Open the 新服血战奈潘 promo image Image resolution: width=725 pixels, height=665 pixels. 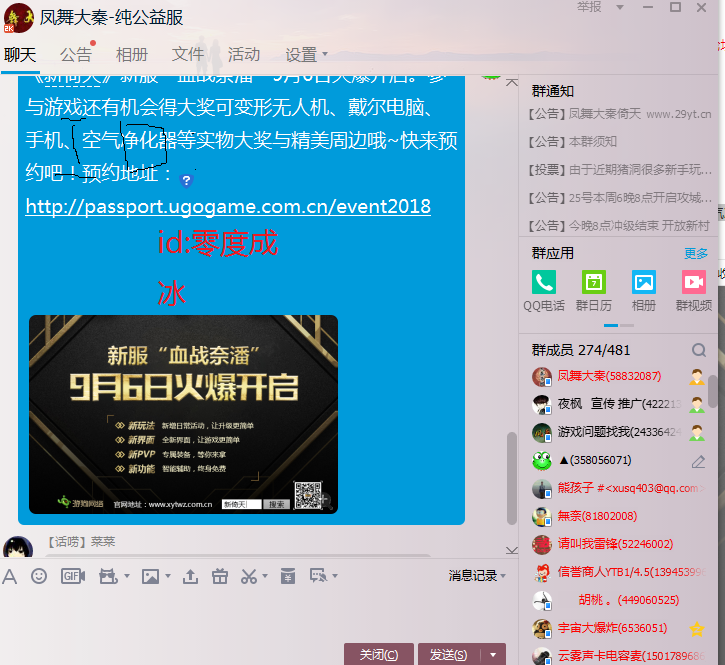coord(184,414)
